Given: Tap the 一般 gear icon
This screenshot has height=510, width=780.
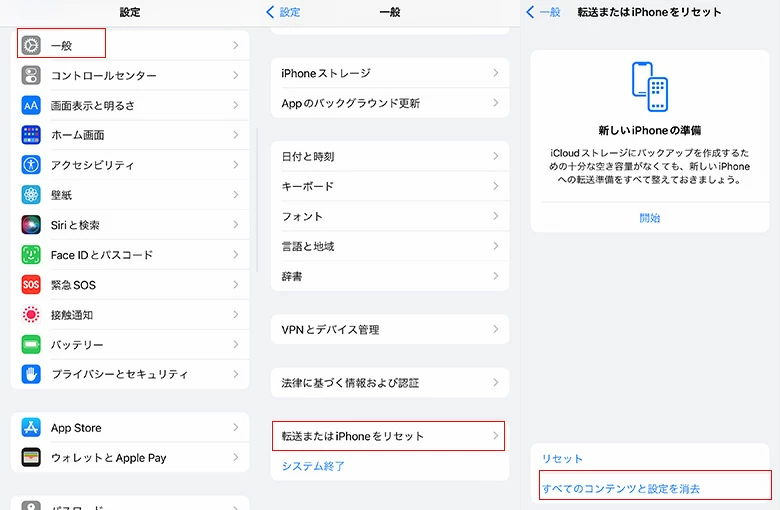Looking at the screenshot, I should click(x=31, y=45).
